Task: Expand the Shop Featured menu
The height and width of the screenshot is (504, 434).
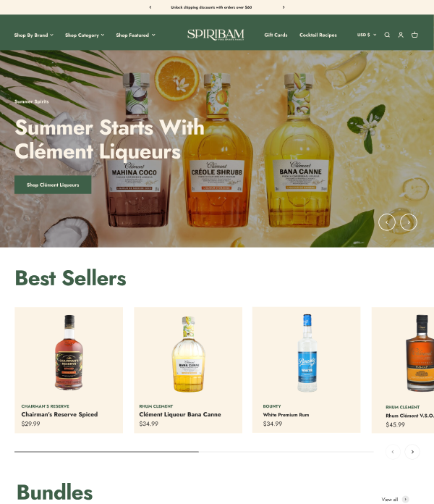Action: click(x=135, y=35)
